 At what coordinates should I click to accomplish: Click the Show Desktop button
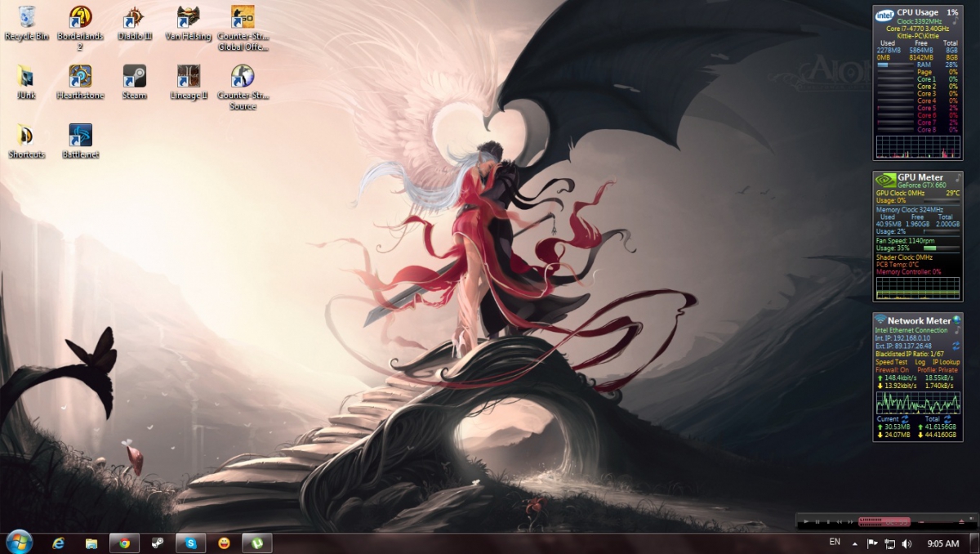pyautogui.click(x=973, y=543)
